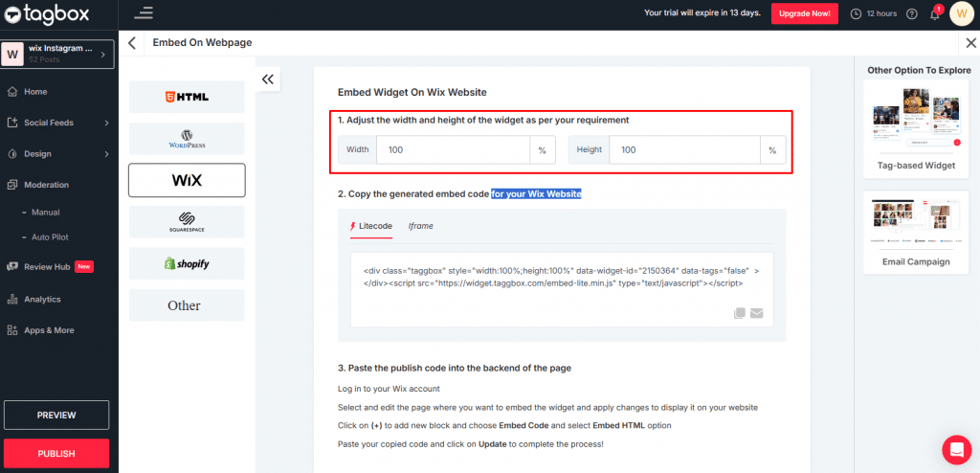The height and width of the screenshot is (473, 980).
Task: Switch to the Iframe tab
Action: [420, 226]
